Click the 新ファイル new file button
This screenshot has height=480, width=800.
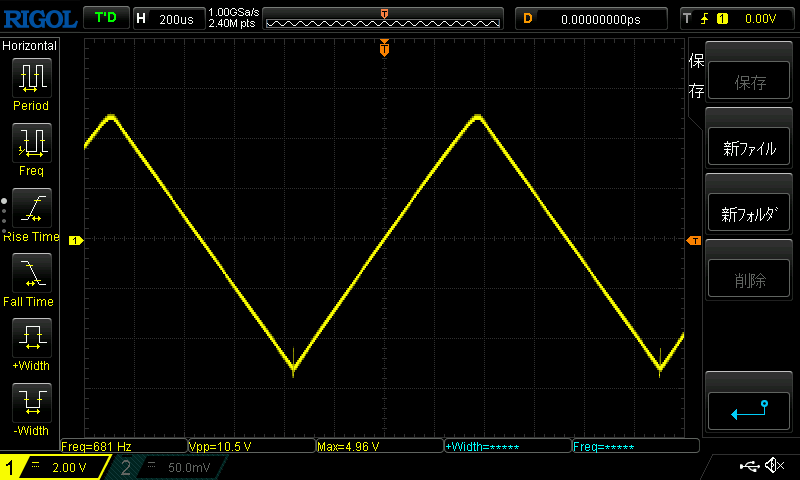[x=748, y=146]
